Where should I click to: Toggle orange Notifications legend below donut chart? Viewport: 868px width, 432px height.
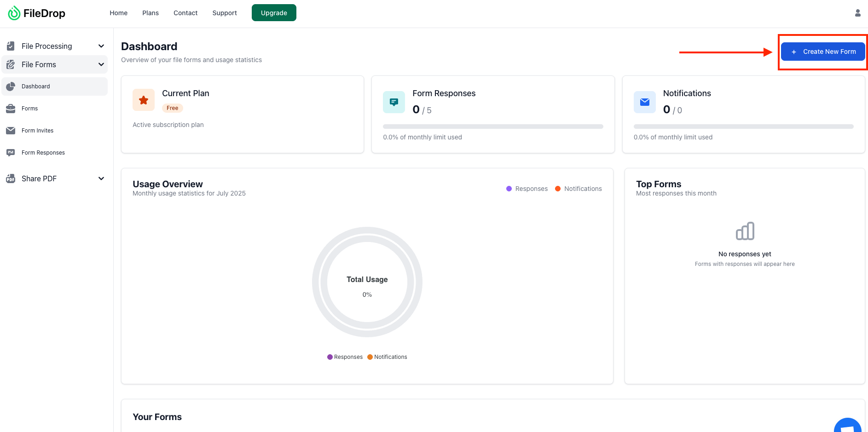387,357
